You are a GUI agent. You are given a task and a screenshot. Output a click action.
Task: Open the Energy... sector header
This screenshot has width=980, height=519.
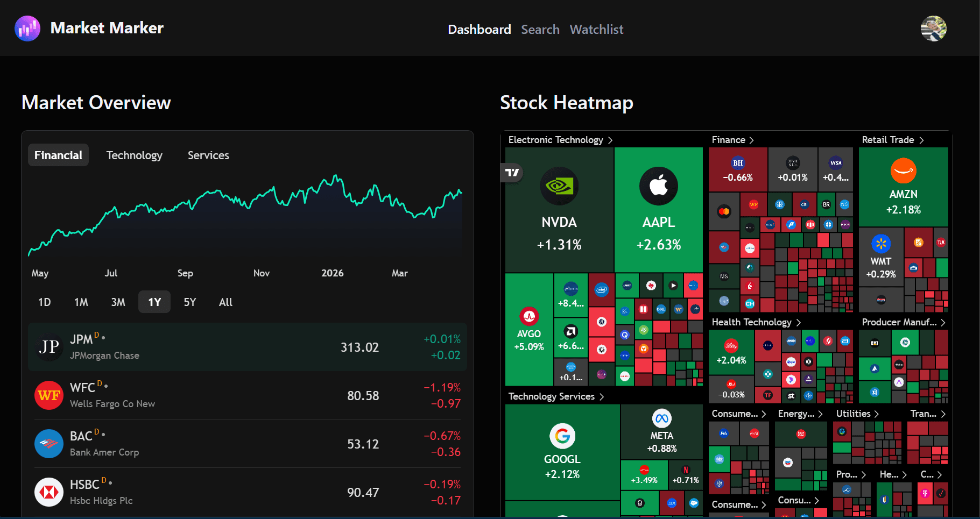[801, 414]
